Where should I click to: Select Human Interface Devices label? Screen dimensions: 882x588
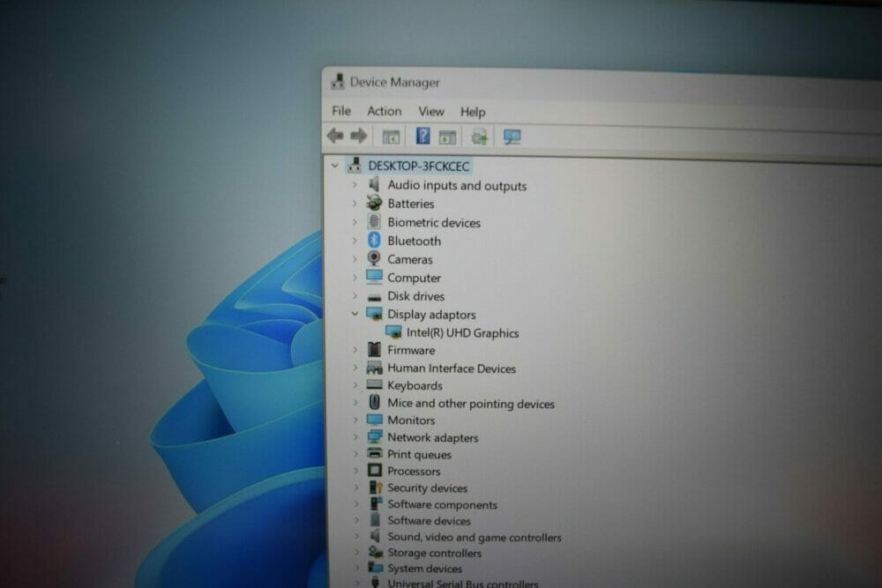click(x=452, y=368)
